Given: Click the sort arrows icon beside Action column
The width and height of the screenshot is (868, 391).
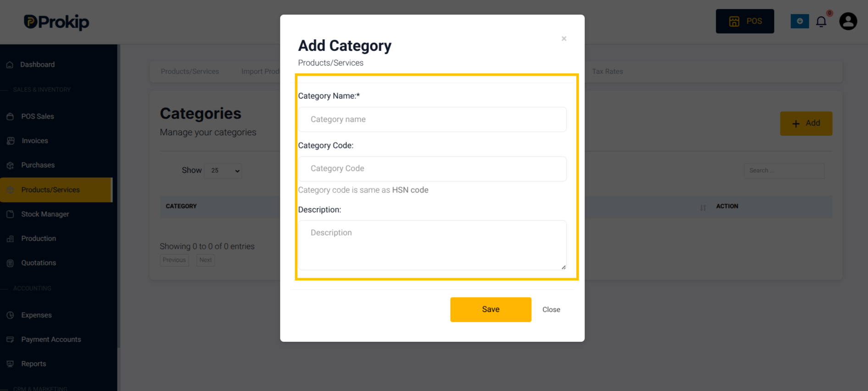Looking at the screenshot, I should point(703,207).
